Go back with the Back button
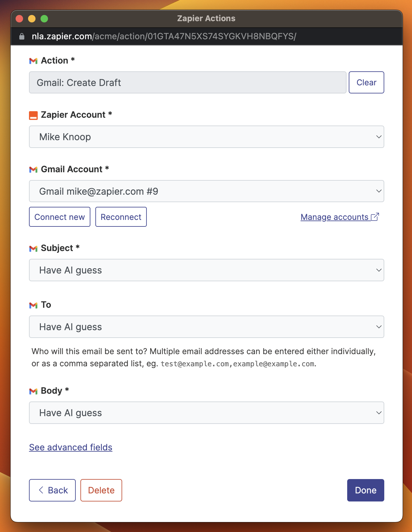Viewport: 412px width, 532px height. pyautogui.click(x=52, y=490)
